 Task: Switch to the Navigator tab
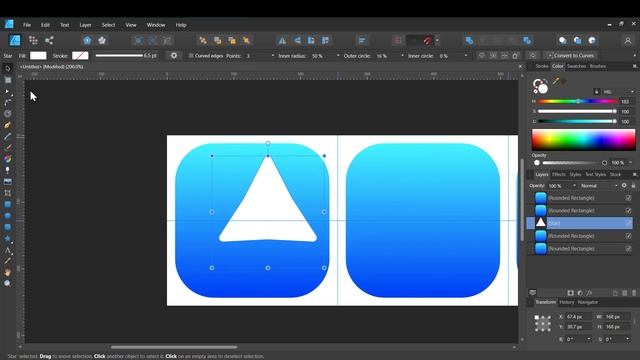pos(588,302)
